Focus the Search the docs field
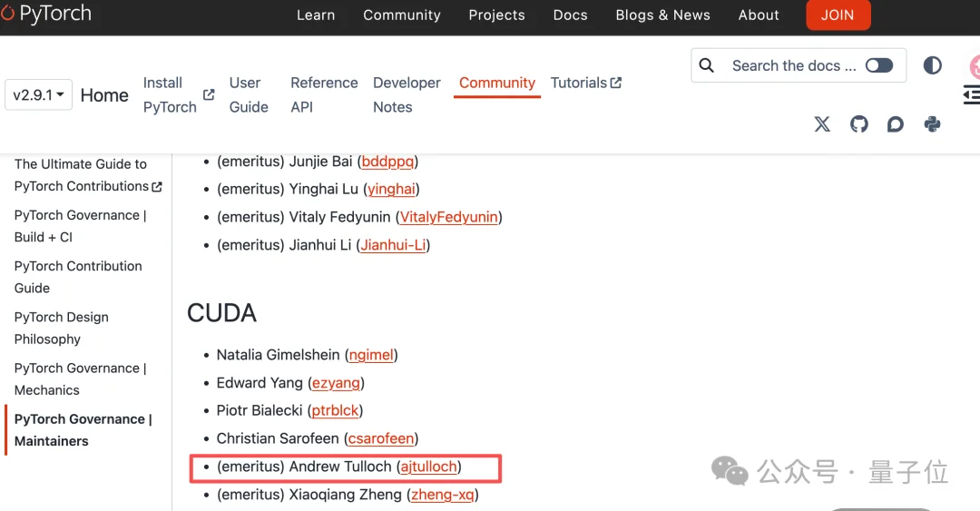The height and width of the screenshot is (511, 980). tap(799, 65)
